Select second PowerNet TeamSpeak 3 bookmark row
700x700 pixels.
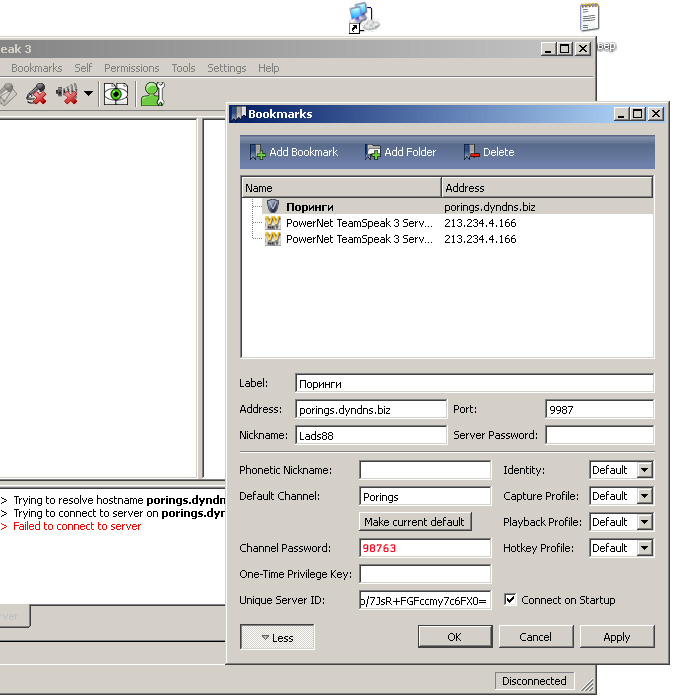tap(447, 239)
